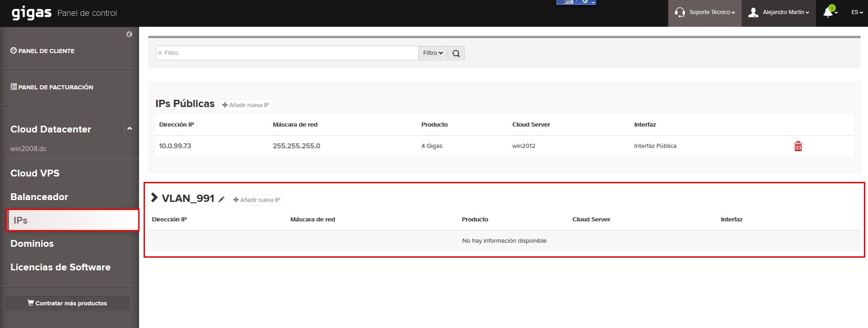Click netmask 255.255.255.0
The width and height of the screenshot is (868, 328).
[x=296, y=146]
